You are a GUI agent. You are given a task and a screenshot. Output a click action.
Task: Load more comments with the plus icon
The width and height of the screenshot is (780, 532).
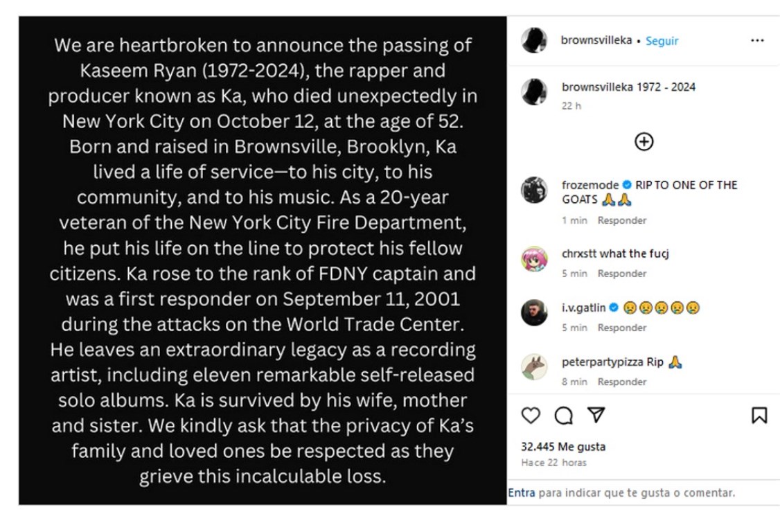[644, 141]
